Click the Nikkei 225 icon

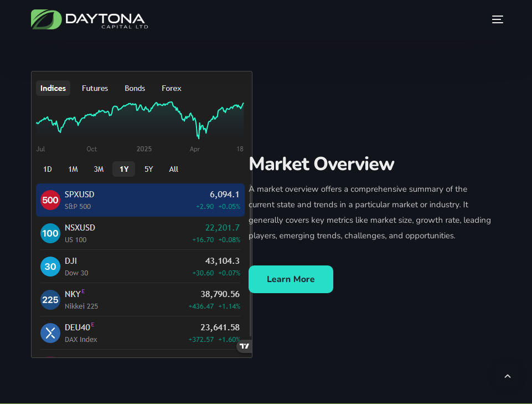[50, 300]
